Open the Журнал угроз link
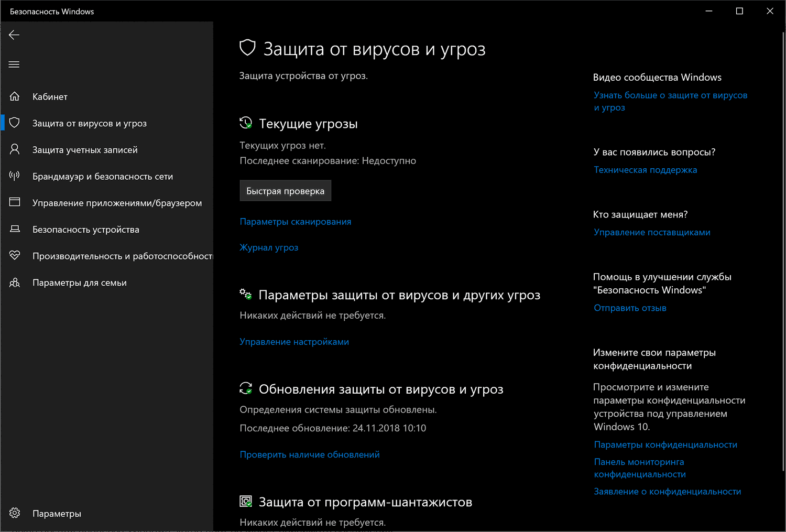The height and width of the screenshot is (532, 786). click(x=269, y=247)
